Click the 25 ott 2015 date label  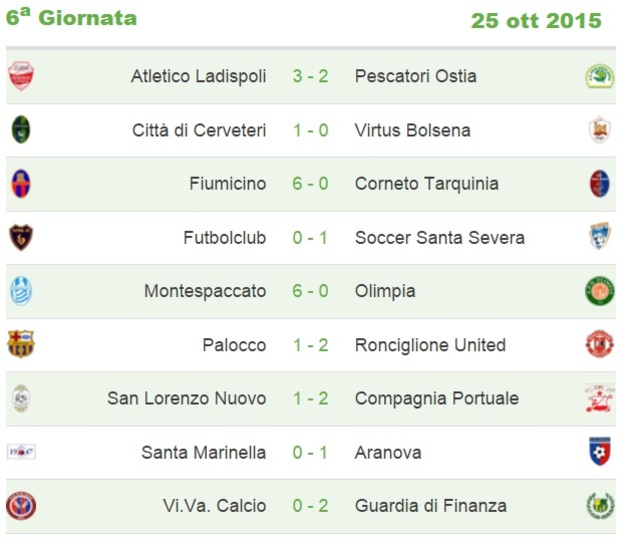tap(536, 20)
